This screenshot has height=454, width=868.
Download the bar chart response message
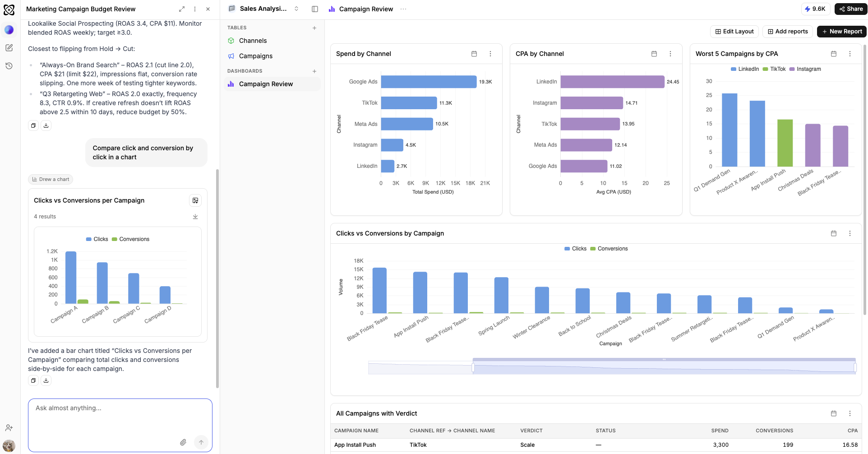click(x=46, y=380)
